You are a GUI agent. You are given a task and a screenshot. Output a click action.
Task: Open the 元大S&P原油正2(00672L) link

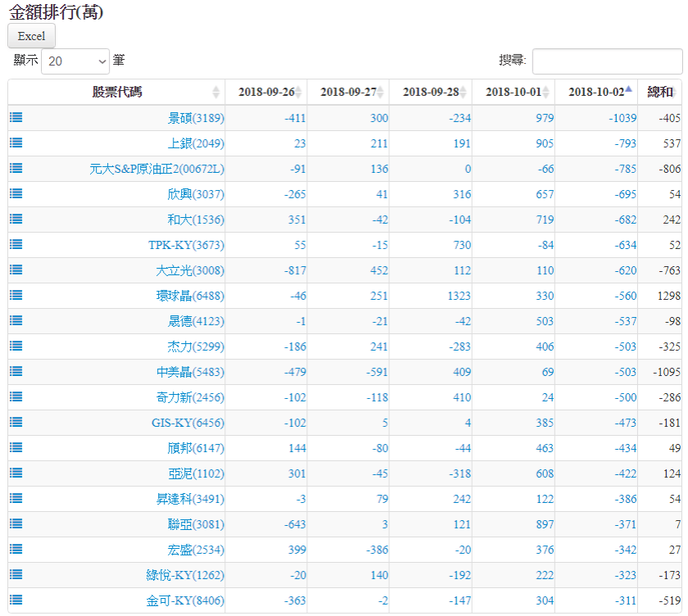point(156,169)
